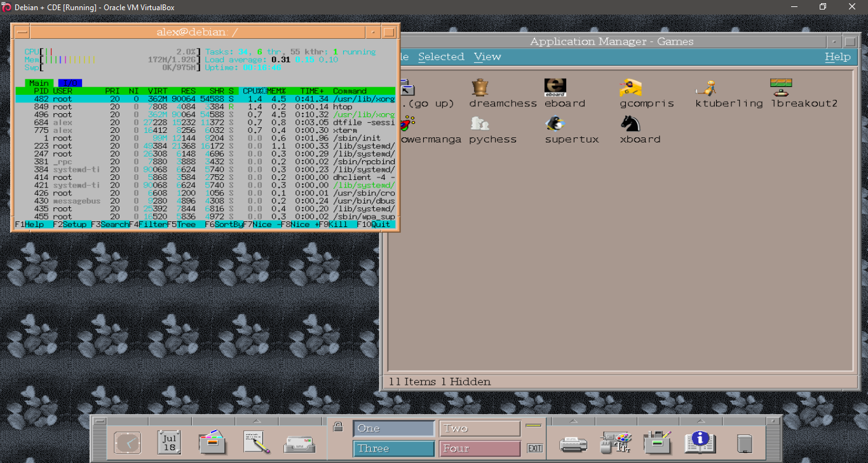
Task: Open the calendar icon on front panel
Action: [x=169, y=442]
